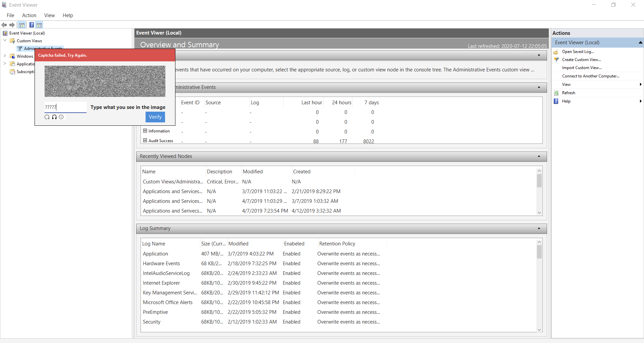Click the Event Viewer app icon in the title bar
644x343 pixels.
coord(4,5)
